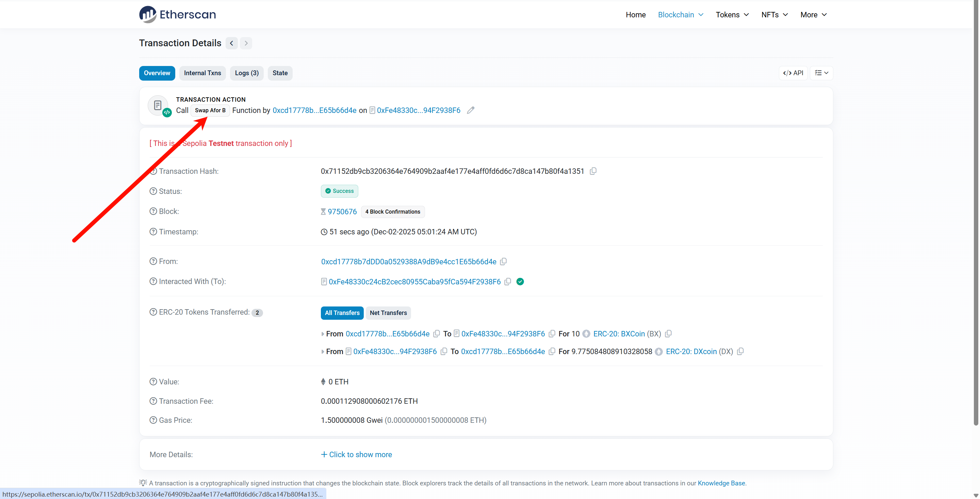The width and height of the screenshot is (980, 499).
Task: Open the Blockchain dropdown menu
Action: [x=680, y=15]
